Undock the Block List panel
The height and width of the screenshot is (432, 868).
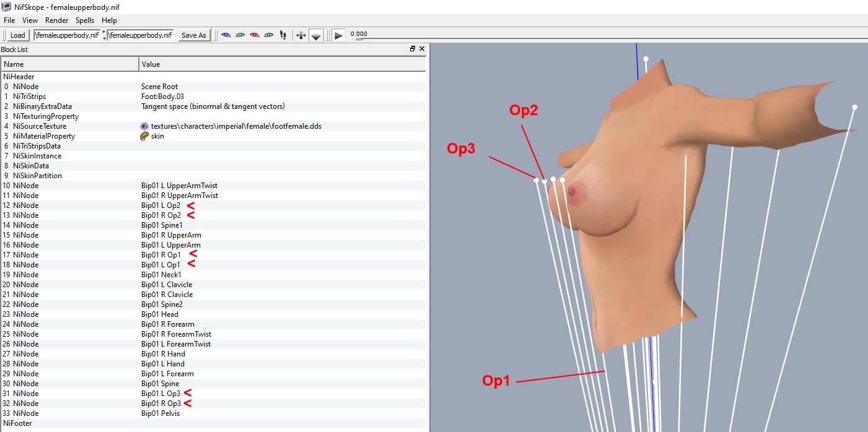pos(413,49)
